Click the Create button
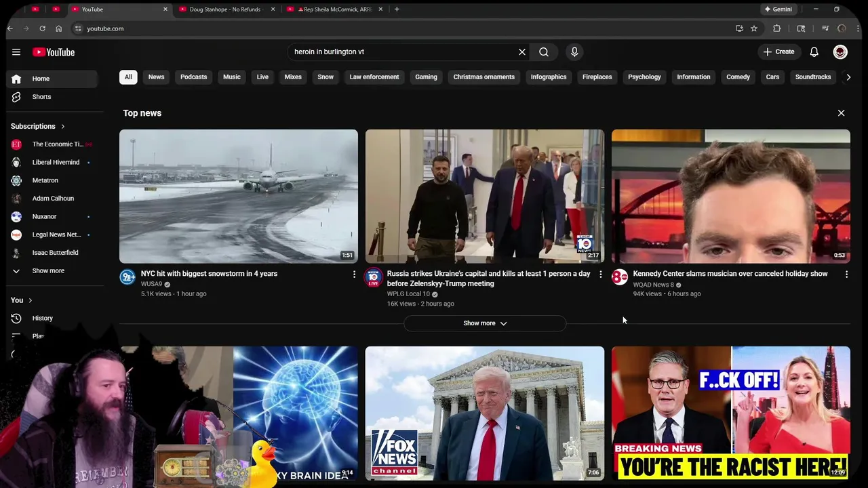This screenshot has height=488, width=868. pos(778,52)
